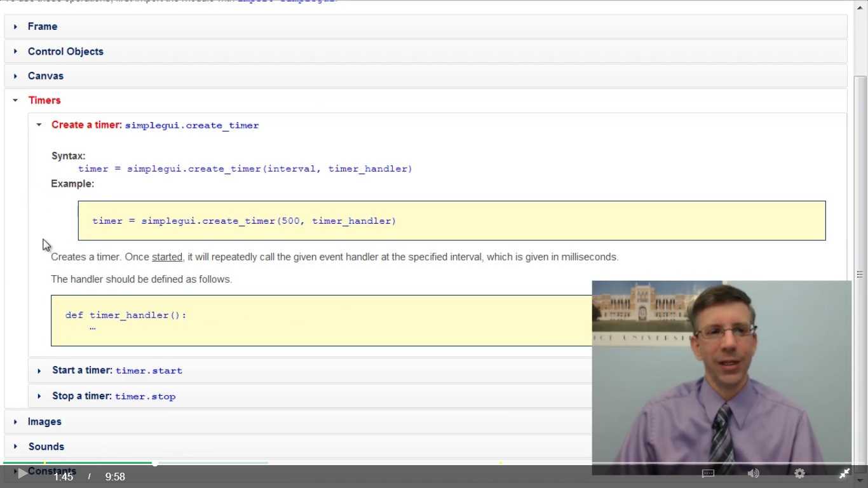868x488 pixels.
Task: Expand the Constants section
Action: (52, 471)
